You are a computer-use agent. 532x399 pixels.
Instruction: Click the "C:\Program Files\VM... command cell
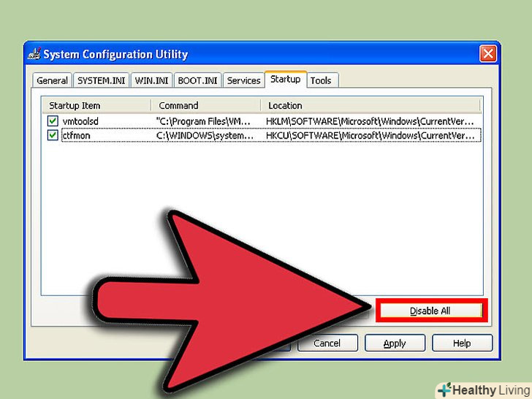[x=203, y=121]
